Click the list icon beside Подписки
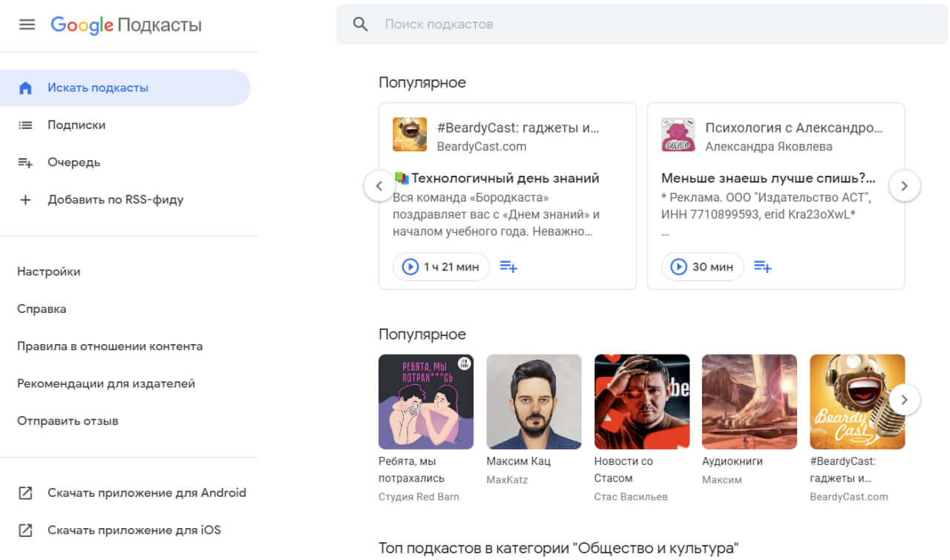 pos(25,125)
